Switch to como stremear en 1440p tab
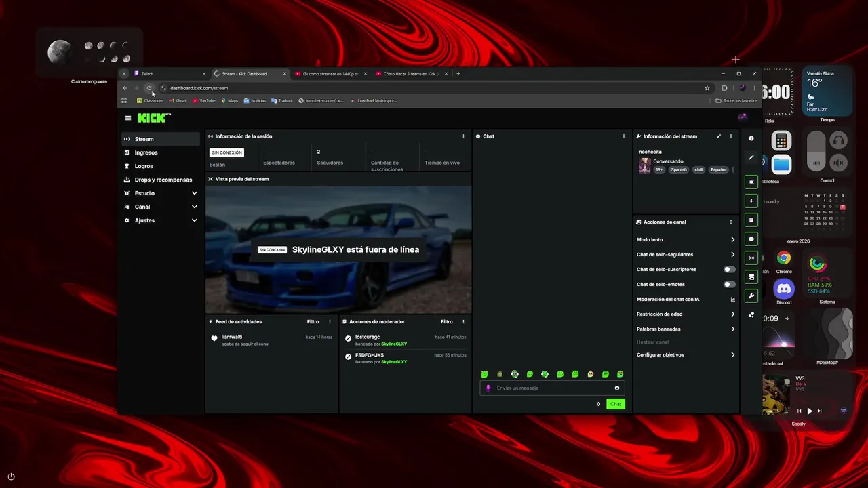 pos(330,73)
